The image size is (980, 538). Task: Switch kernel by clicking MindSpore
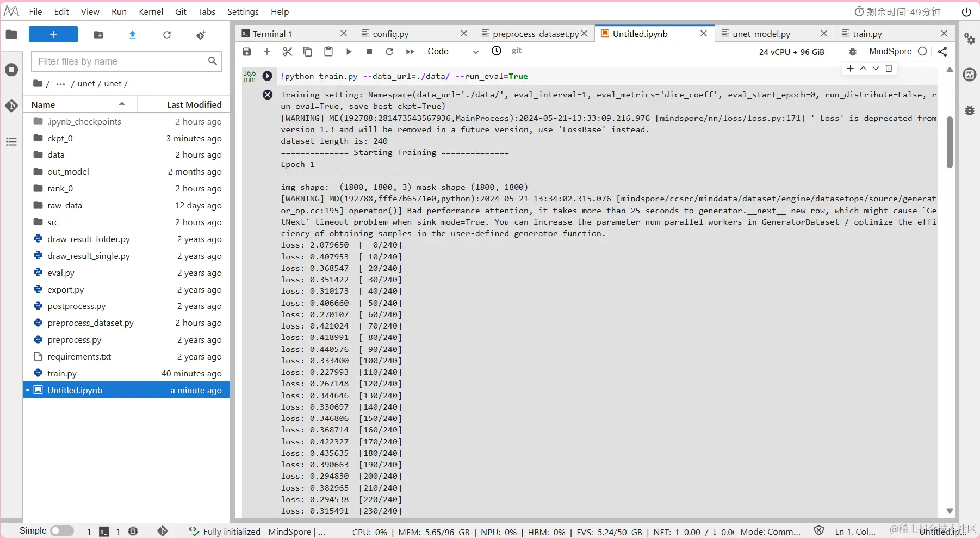[x=890, y=52]
